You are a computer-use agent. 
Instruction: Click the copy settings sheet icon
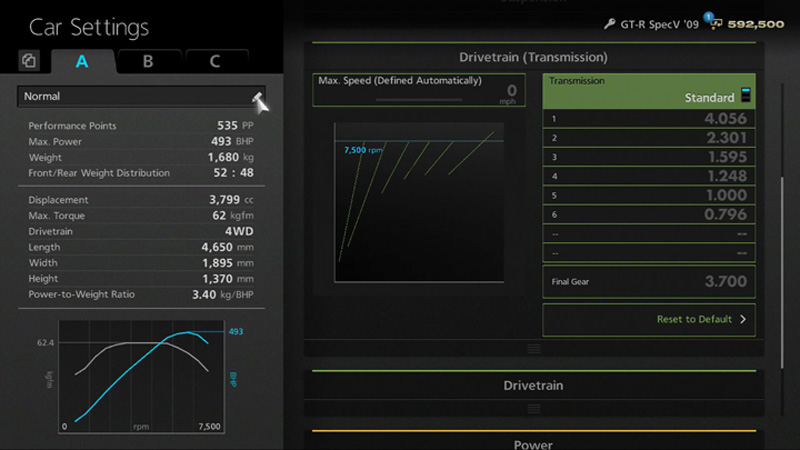(x=29, y=61)
